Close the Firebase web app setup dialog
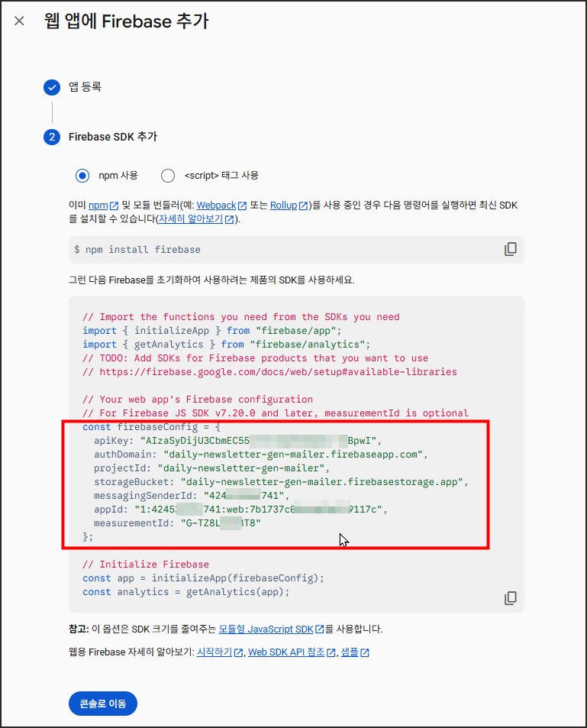This screenshot has width=587, height=728. 19,21
